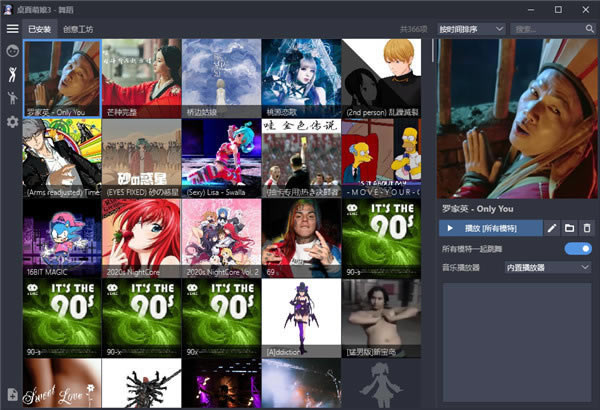Select the 罗家英 - Only You thumbnail
This screenshot has height=410, width=600.
[x=62, y=78]
